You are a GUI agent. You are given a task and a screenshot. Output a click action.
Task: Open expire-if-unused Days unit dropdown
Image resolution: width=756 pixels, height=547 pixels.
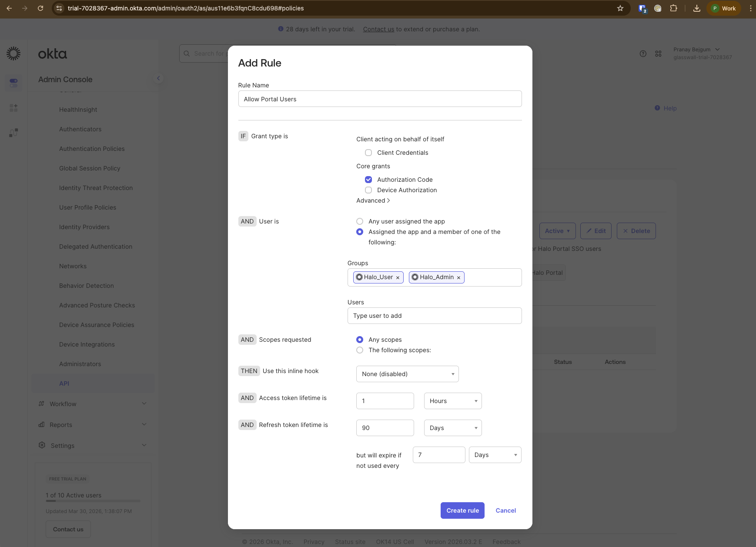[x=495, y=455]
